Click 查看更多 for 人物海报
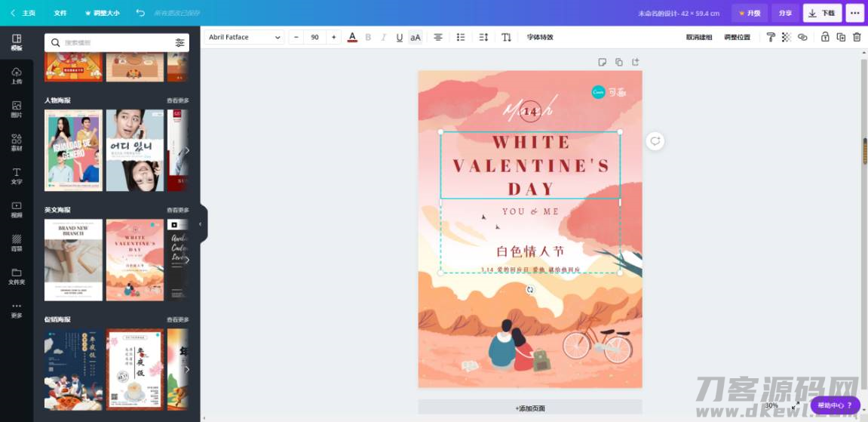Image resolution: width=868 pixels, height=422 pixels. pyautogui.click(x=178, y=100)
